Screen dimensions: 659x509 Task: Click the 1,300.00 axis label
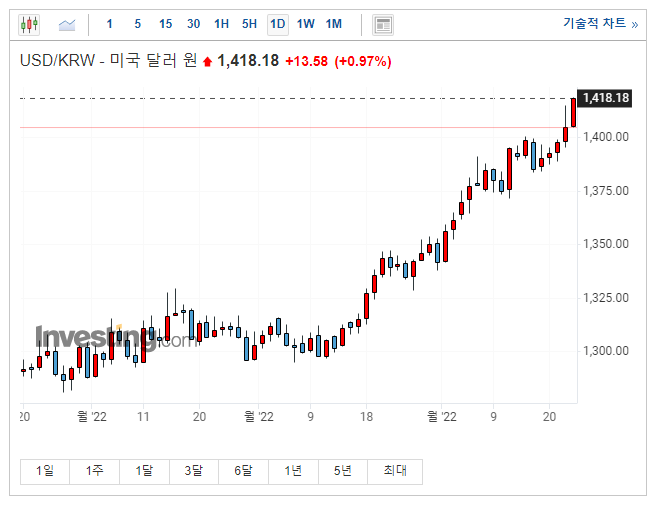[606, 351]
